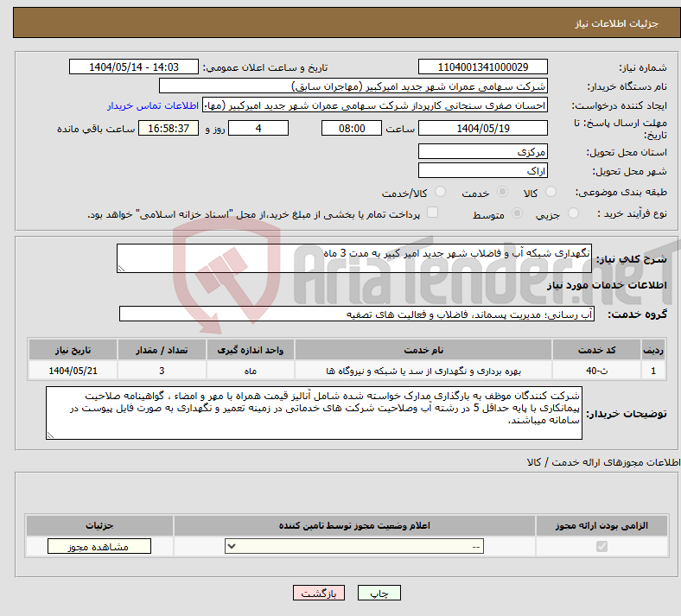Click the اعلام وضعیت مجوز column header

354,525
